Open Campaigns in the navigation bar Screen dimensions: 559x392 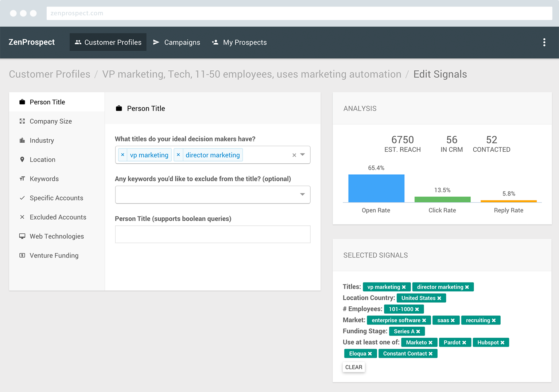point(176,42)
